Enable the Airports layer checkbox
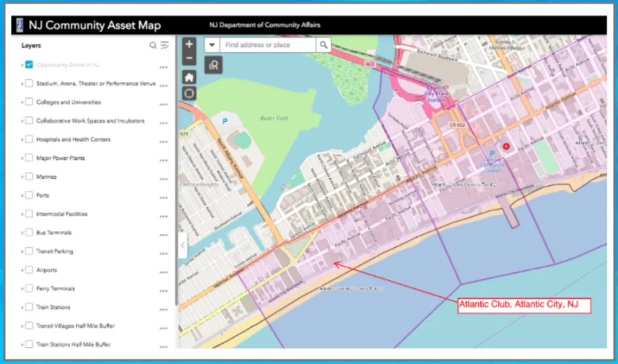618x364 pixels. pyautogui.click(x=29, y=269)
